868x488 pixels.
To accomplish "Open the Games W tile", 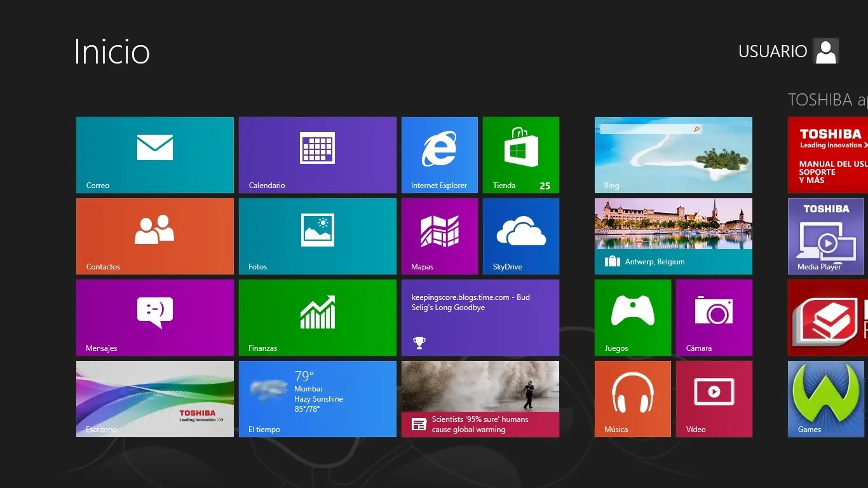I will (826, 399).
